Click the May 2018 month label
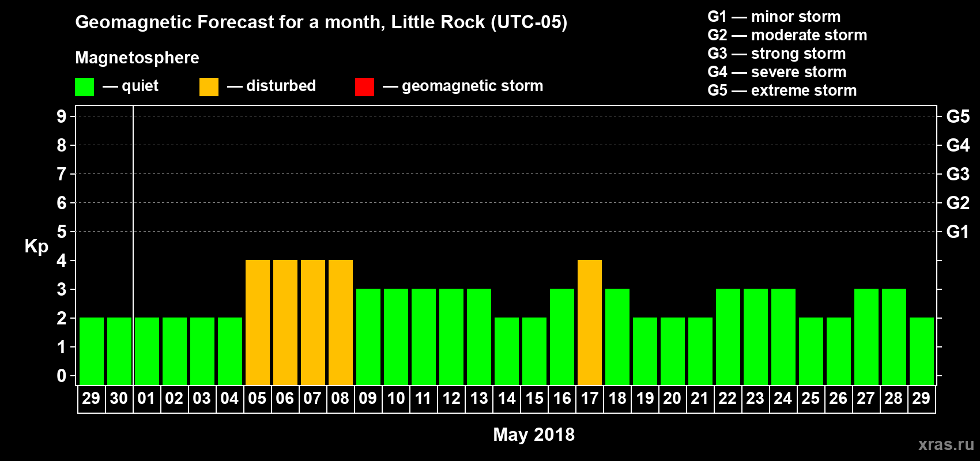This screenshot has width=980, height=461. tap(534, 434)
